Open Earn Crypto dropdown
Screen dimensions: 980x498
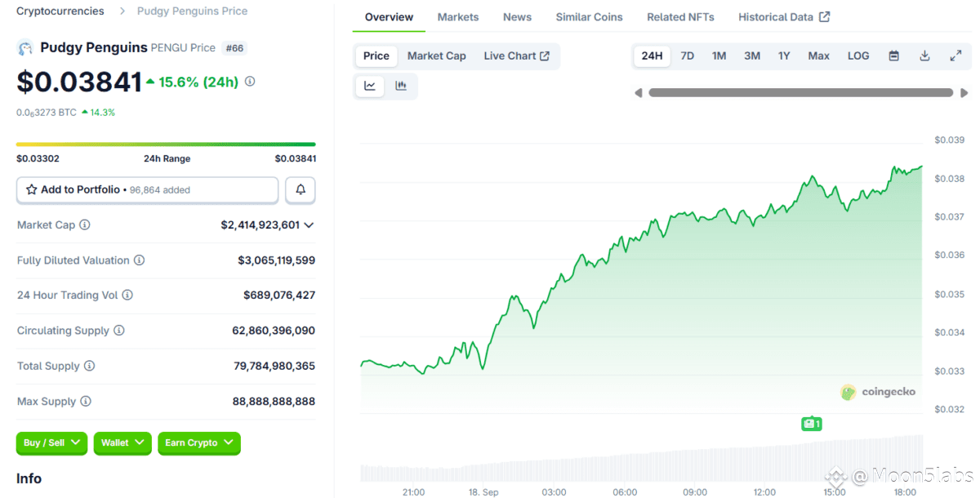[199, 442]
